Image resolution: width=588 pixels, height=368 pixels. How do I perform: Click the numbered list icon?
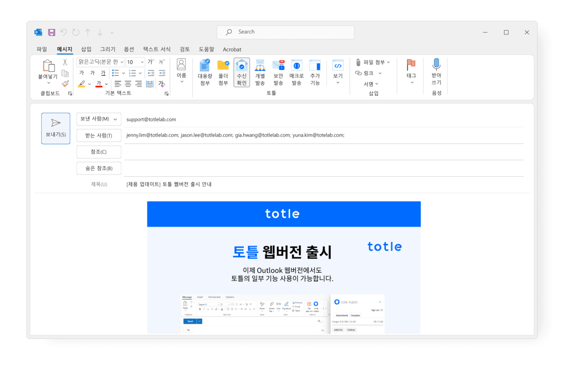coord(132,73)
